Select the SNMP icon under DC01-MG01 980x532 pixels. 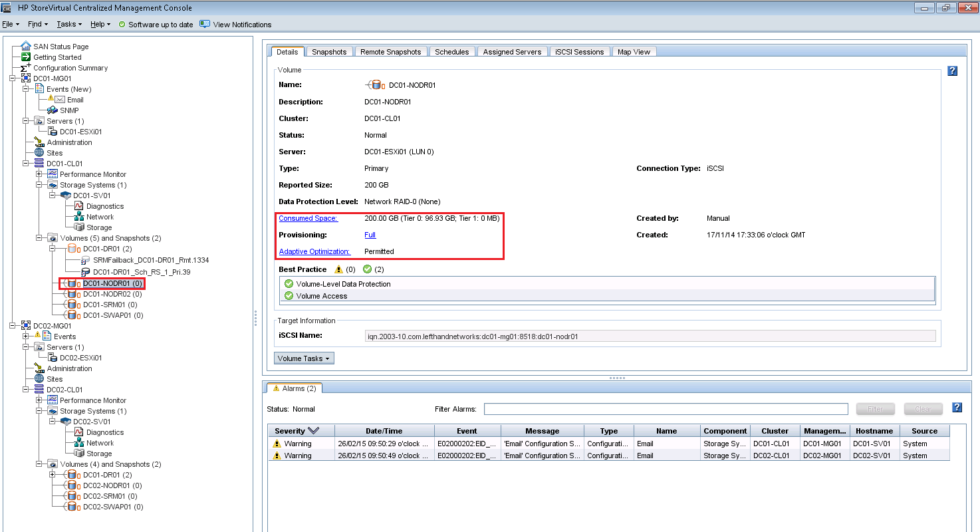click(x=53, y=110)
